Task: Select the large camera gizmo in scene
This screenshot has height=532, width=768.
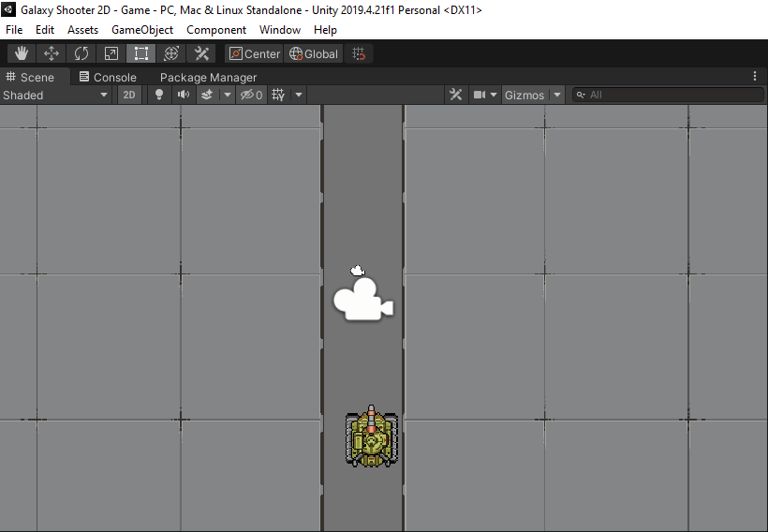Action: point(363,300)
